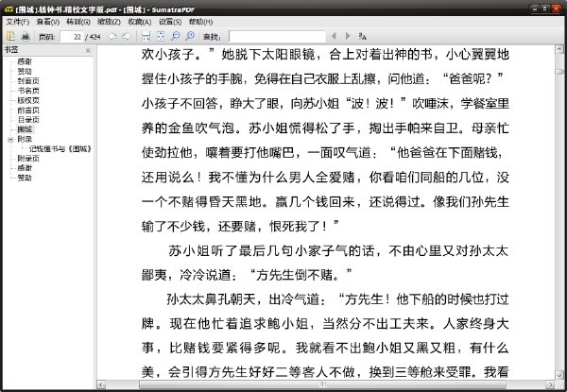Open the 查看(V) menu
This screenshot has height=392, width=567.
coord(48,22)
